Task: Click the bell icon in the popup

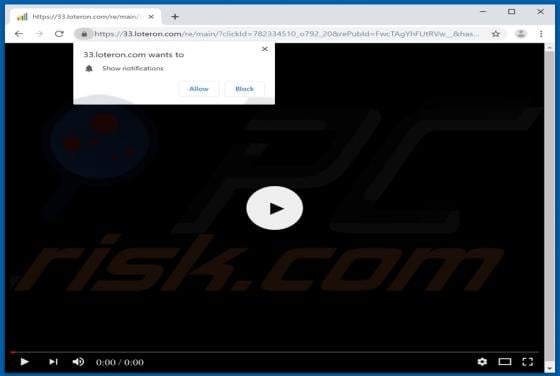Action: click(89, 69)
